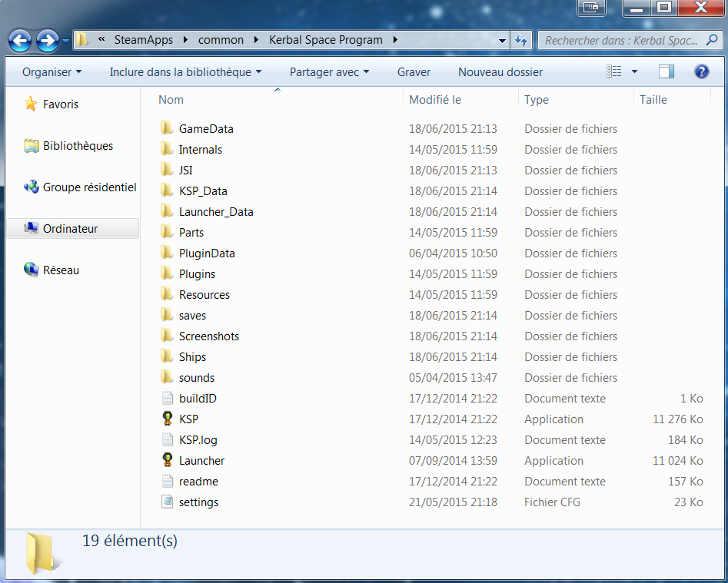This screenshot has height=583, width=728.
Task: Click the refresh icon in address bar
Action: pyautogui.click(x=521, y=41)
